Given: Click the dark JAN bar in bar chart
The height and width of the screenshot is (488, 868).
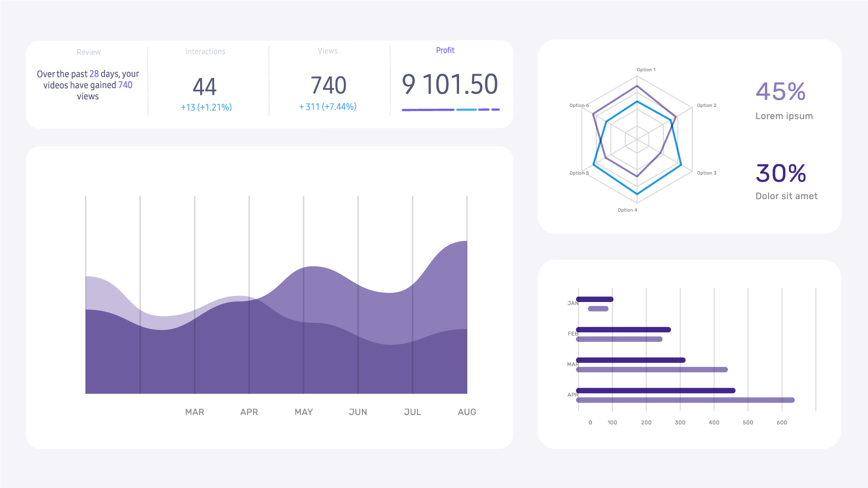Looking at the screenshot, I should click(x=595, y=299).
